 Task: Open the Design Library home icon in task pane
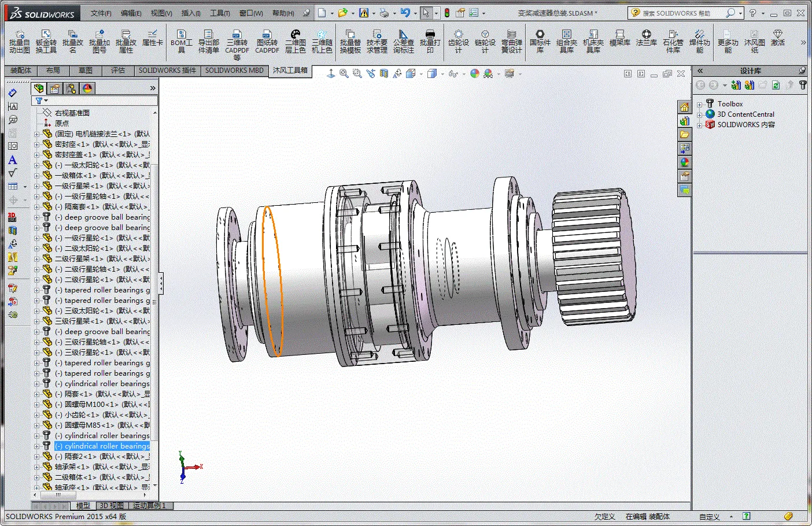685,107
